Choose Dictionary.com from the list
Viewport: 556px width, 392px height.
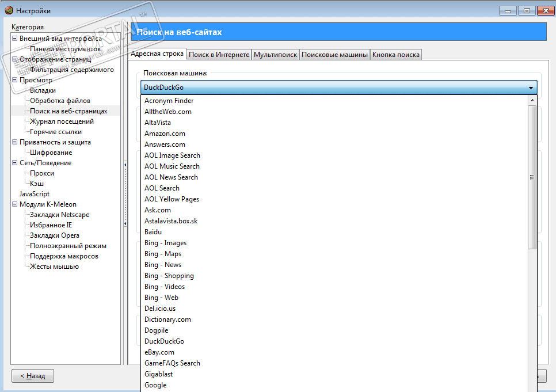[334, 319]
